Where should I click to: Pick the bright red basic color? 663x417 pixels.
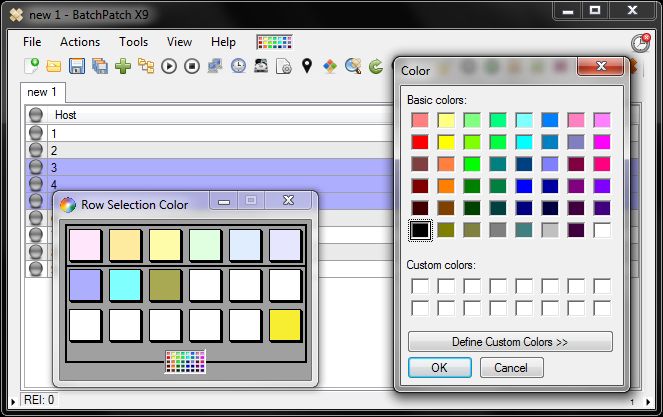(x=420, y=142)
